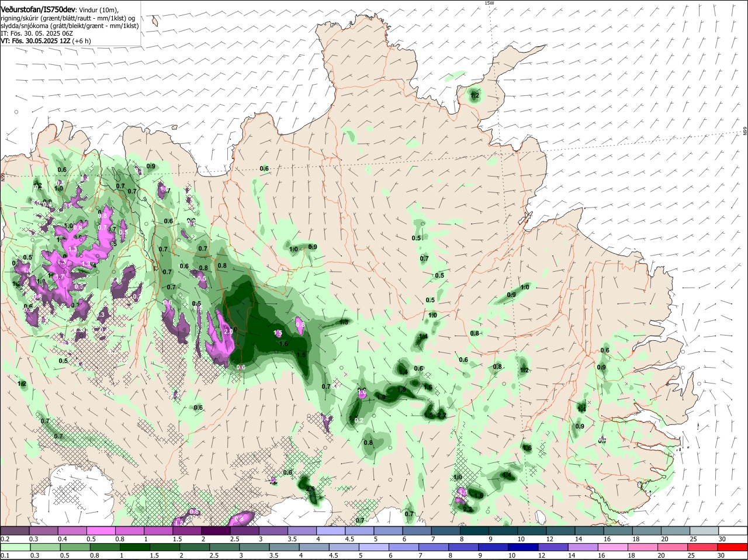Click the 0.4 label in the legend
The image size is (748, 560).
(62, 539)
